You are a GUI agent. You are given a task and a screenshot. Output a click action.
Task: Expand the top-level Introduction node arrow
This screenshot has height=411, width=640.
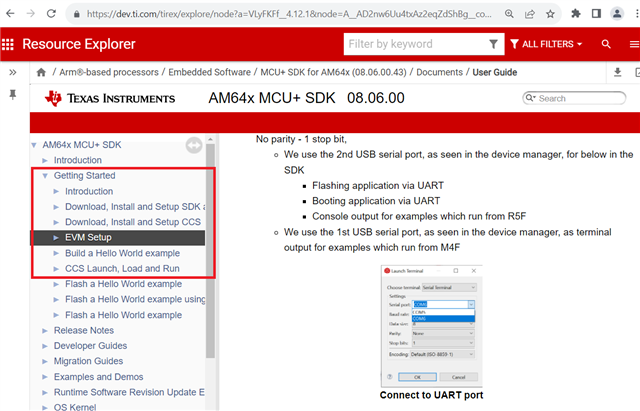[x=45, y=160]
